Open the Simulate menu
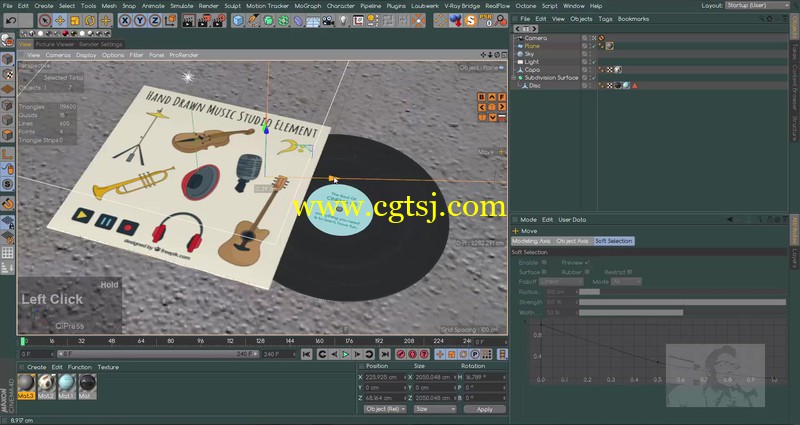Image resolution: width=800 pixels, height=425 pixels. click(181, 6)
